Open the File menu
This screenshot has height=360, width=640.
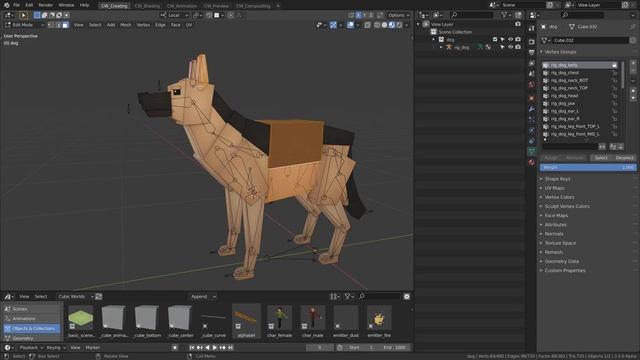16,5
